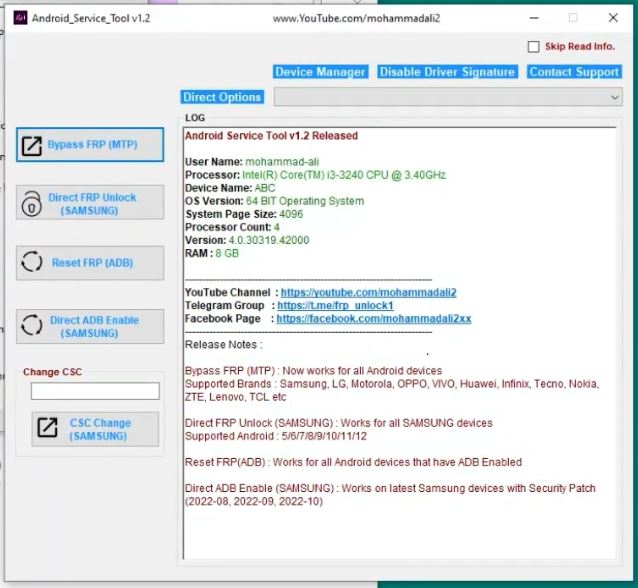This screenshot has height=588, width=638.
Task: Click the Android Service Tool app icon in title bar
Action: click(x=20, y=18)
